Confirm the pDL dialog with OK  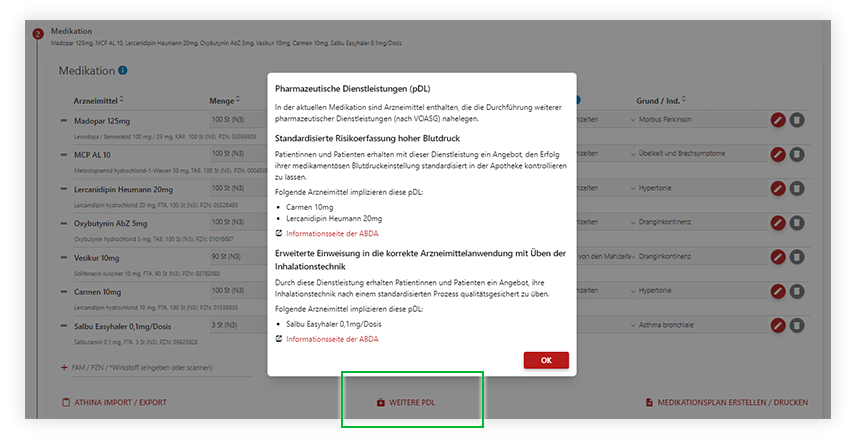click(x=545, y=360)
